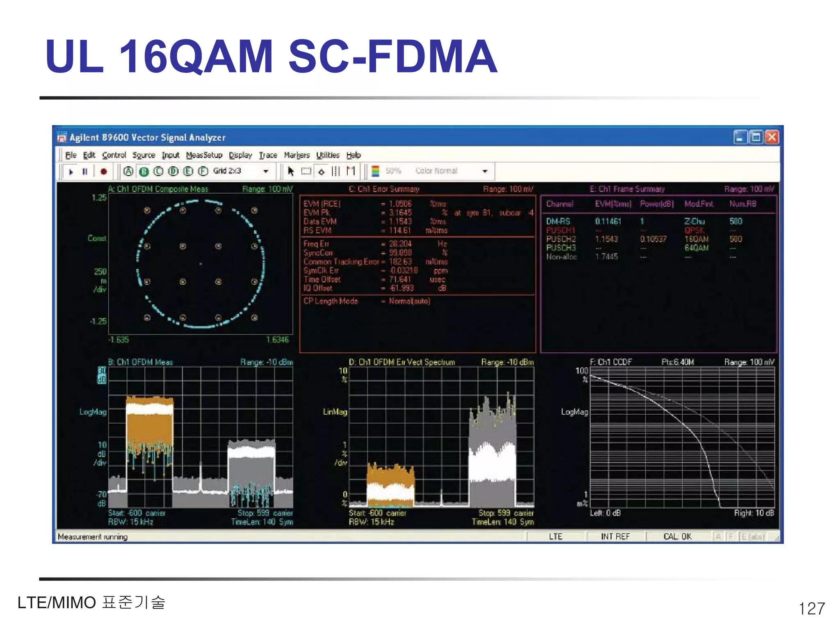This screenshot has width=840, height=628.
Task: Click the Agilent application icon in title bar
Action: 62,137
